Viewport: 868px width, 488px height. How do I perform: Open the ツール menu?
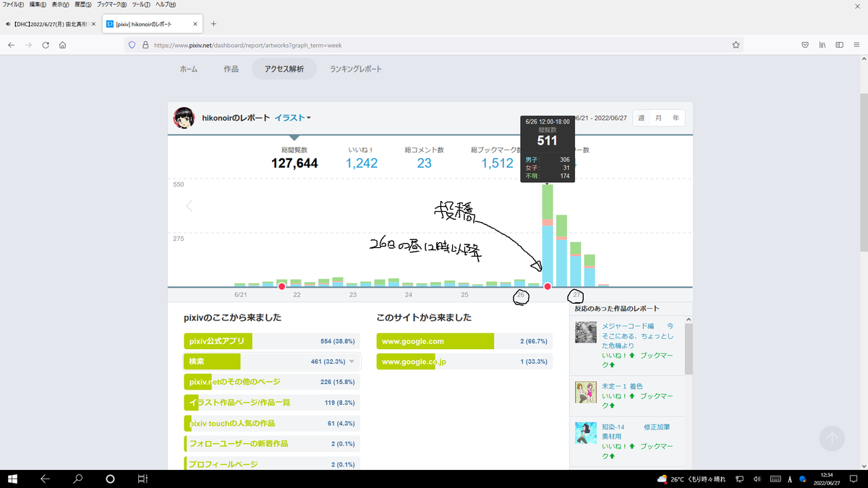pyautogui.click(x=141, y=4)
